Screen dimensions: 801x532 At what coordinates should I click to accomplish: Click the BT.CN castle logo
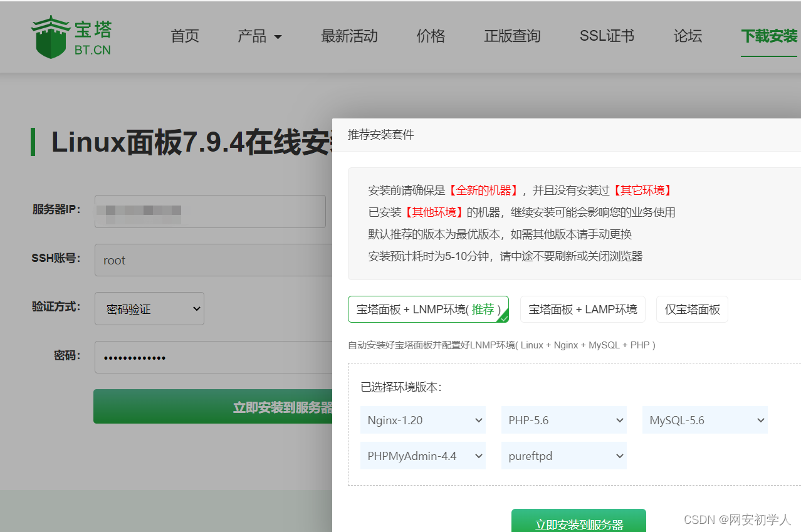71,37
